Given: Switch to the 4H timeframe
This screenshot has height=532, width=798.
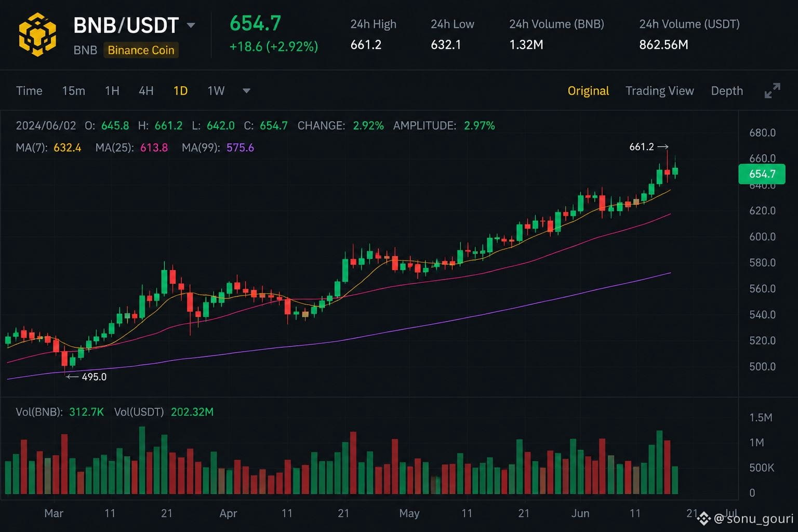Looking at the screenshot, I should 146,91.
